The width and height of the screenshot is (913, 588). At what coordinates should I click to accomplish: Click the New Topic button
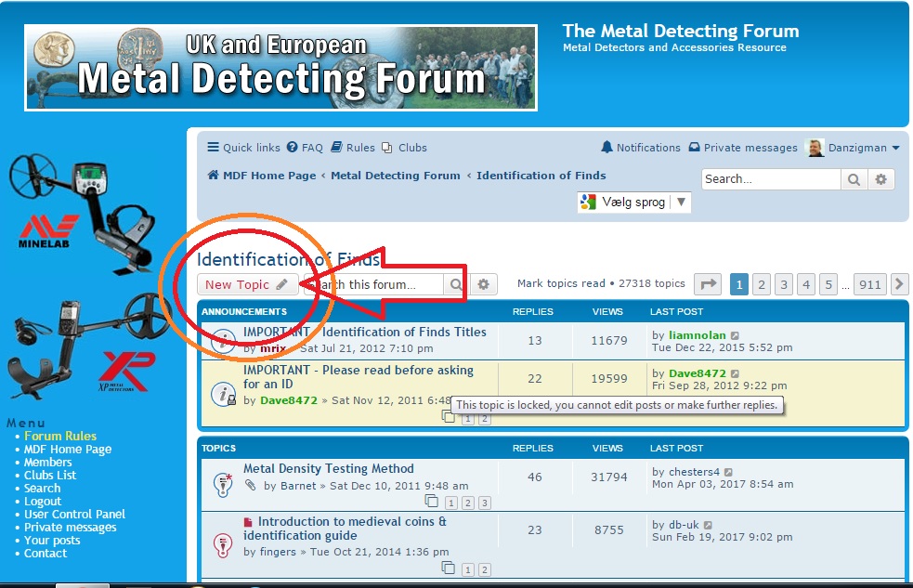click(x=247, y=284)
